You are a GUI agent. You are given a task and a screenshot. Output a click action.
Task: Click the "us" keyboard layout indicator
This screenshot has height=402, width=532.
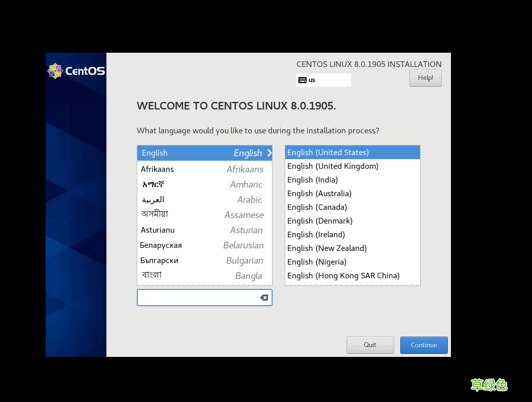(323, 80)
